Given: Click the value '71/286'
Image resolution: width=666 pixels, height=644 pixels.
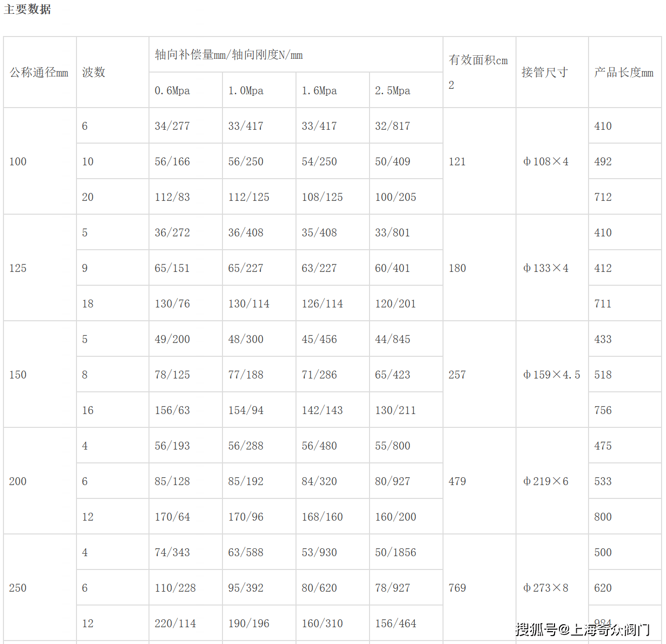Looking at the screenshot, I should tap(319, 375).
